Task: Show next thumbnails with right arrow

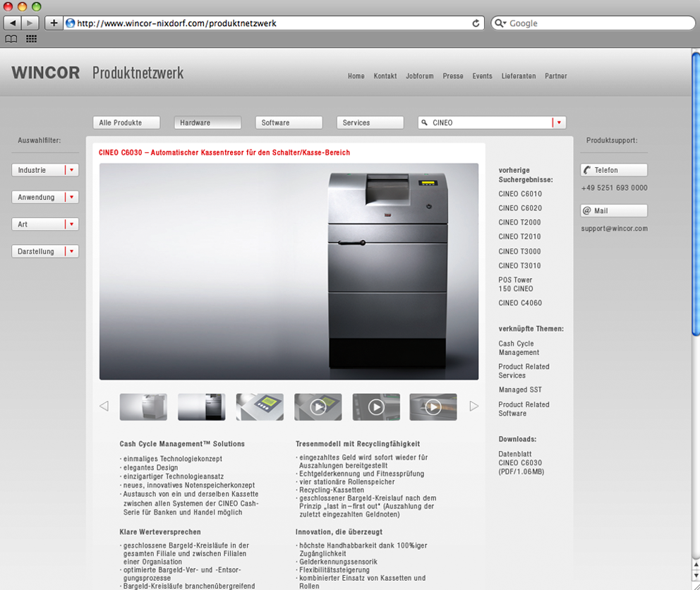Action: (x=473, y=406)
